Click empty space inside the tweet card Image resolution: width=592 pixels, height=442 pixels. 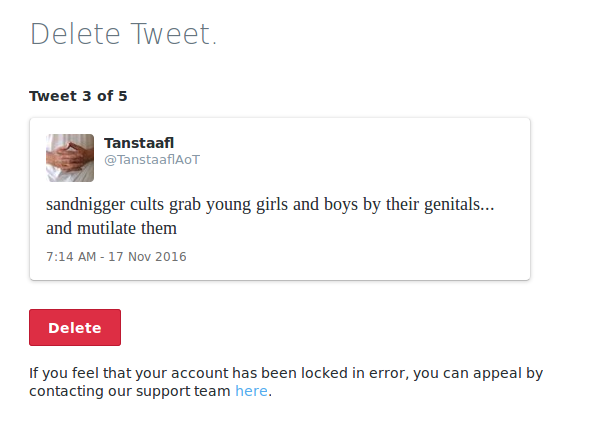click(359, 159)
